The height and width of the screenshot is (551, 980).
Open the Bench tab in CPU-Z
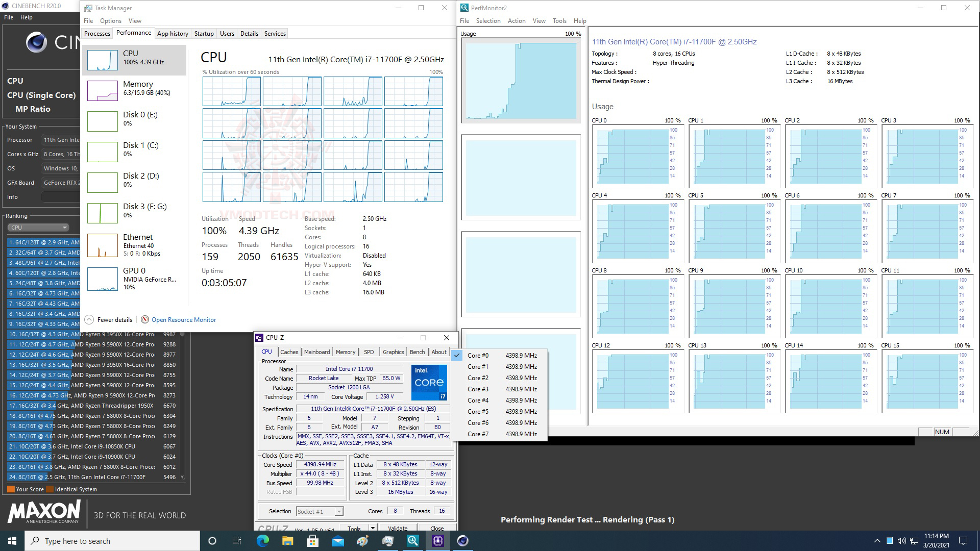417,352
